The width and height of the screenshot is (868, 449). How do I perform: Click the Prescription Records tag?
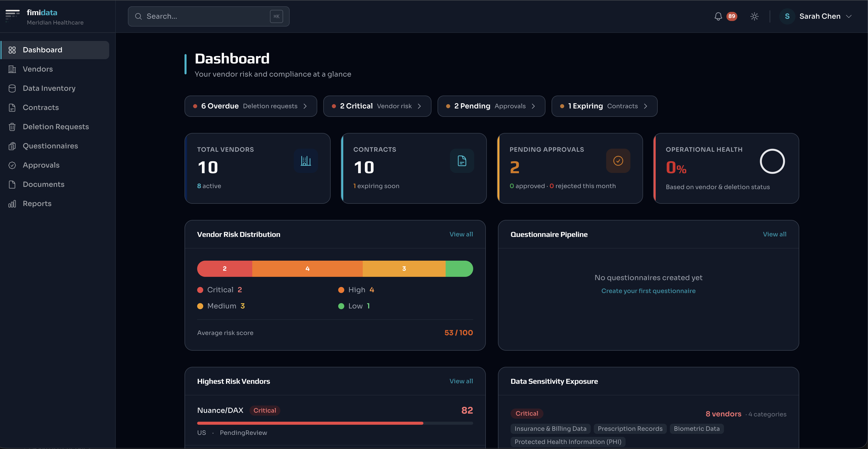pos(630,429)
